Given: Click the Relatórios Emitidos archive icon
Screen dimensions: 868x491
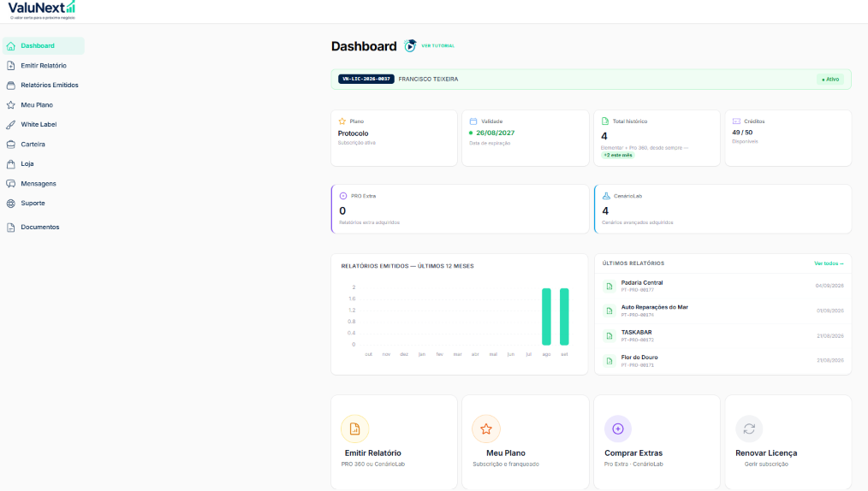Looking at the screenshot, I should tap(10, 86).
